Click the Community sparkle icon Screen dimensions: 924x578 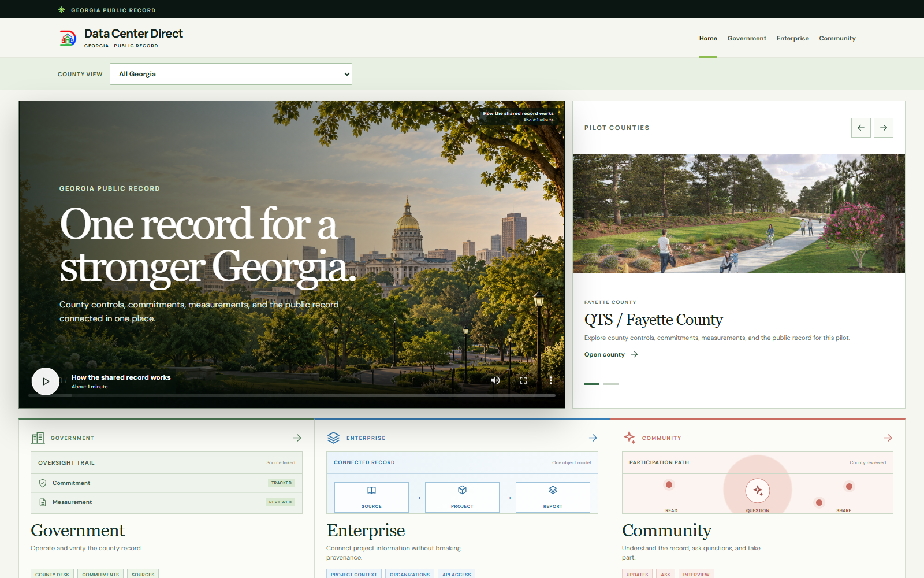tap(629, 438)
